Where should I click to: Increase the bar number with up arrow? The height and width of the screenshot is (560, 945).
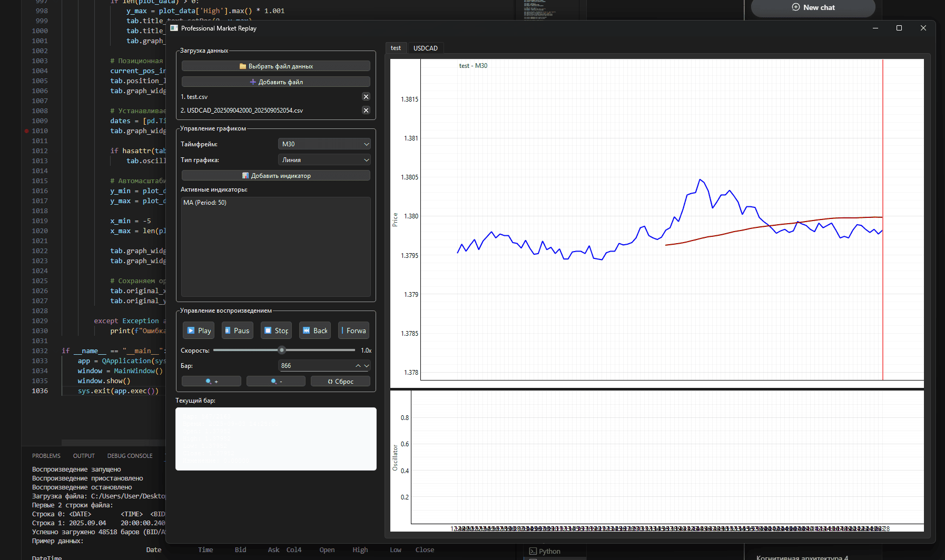(x=358, y=366)
